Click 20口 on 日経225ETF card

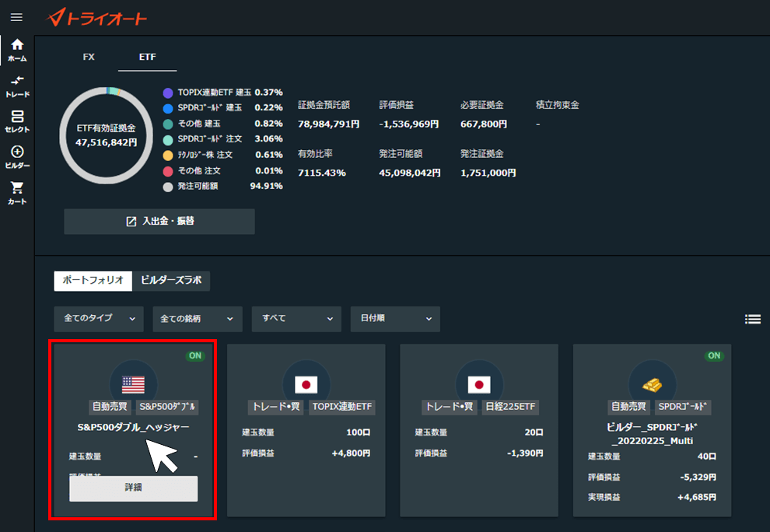coord(534,432)
